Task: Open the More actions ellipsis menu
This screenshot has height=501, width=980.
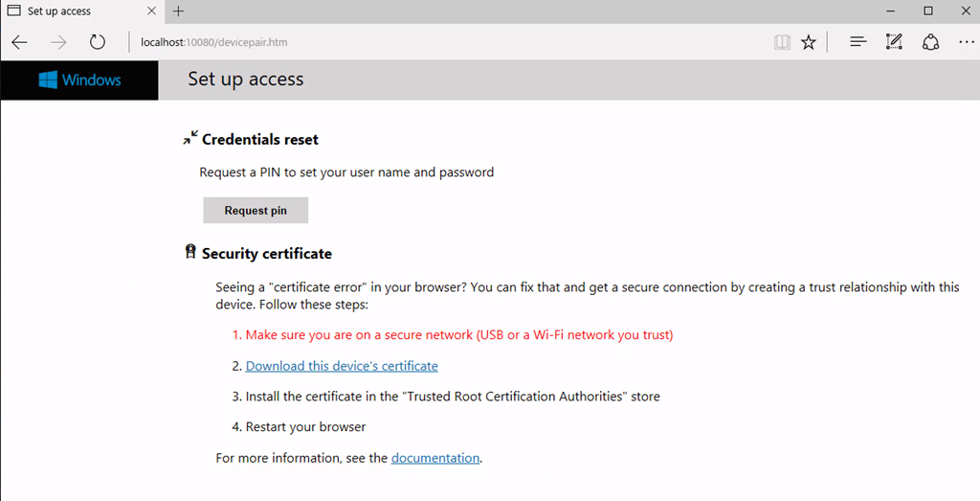Action: pos(964,42)
